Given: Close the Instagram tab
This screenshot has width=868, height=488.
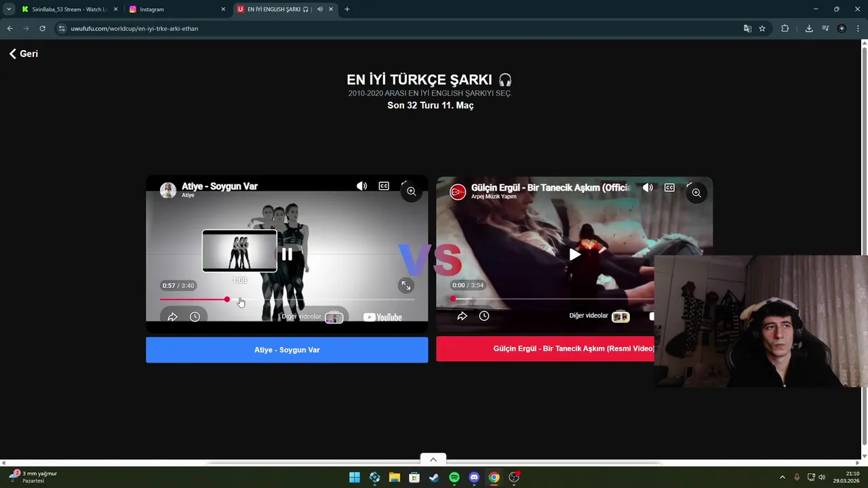Looking at the screenshot, I should click(223, 9).
